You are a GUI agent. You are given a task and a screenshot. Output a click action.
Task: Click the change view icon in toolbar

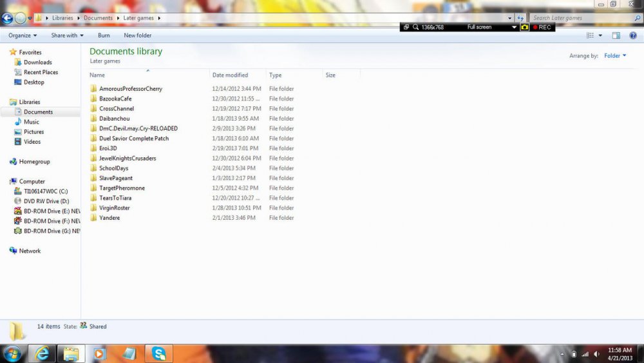(x=591, y=35)
